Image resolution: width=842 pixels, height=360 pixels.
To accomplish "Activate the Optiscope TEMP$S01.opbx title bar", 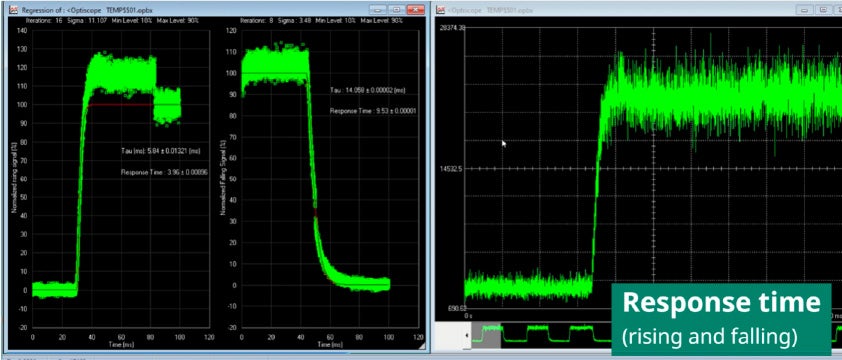I will [x=618, y=10].
